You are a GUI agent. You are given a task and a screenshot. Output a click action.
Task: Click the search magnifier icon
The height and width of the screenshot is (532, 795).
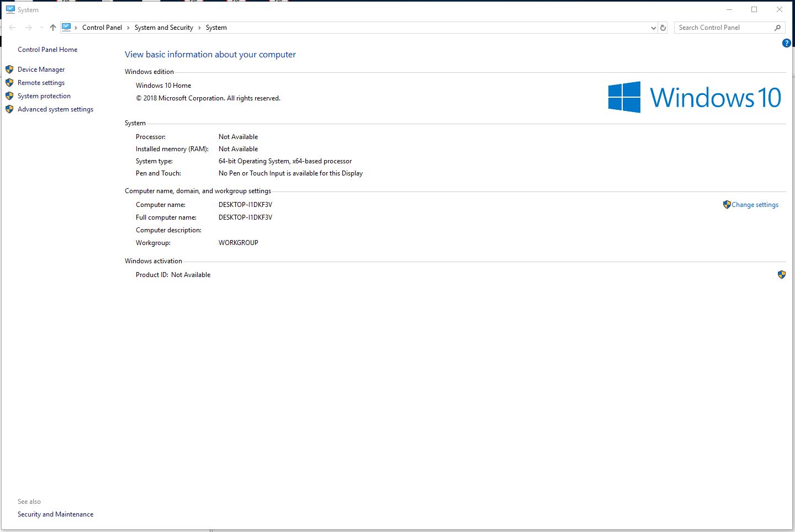click(778, 28)
